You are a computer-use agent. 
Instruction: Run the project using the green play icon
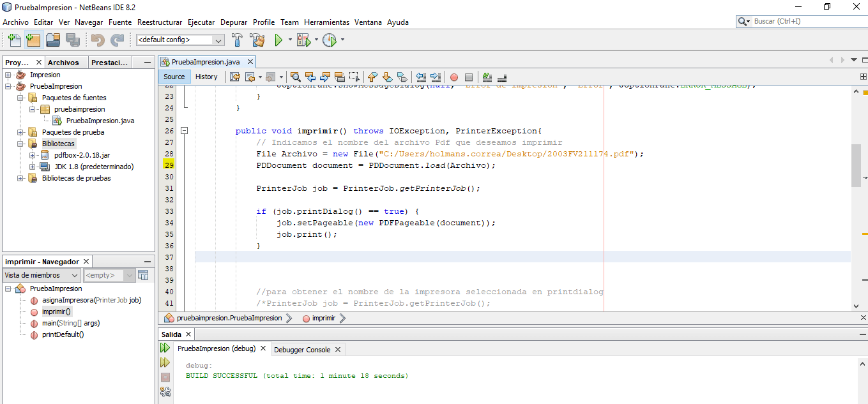tap(279, 40)
